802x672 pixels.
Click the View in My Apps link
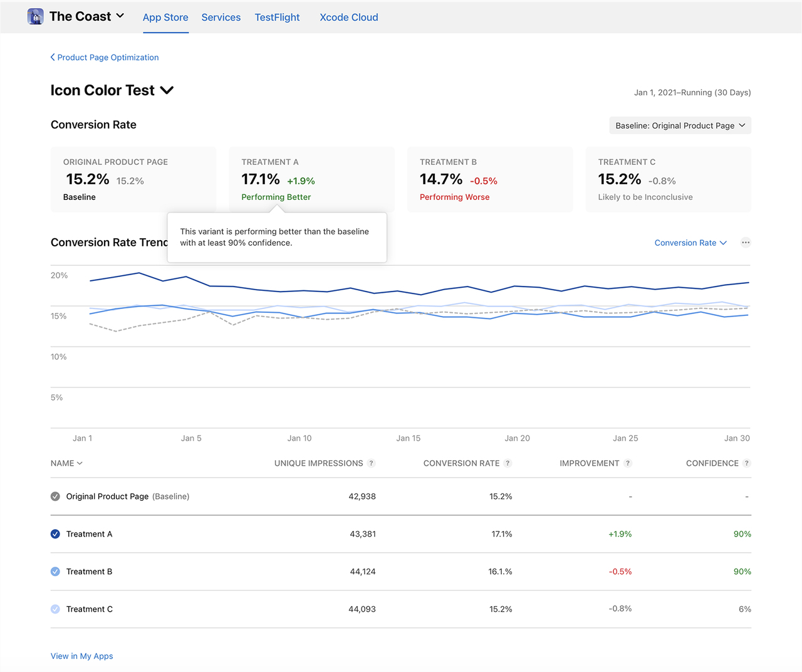point(81,656)
